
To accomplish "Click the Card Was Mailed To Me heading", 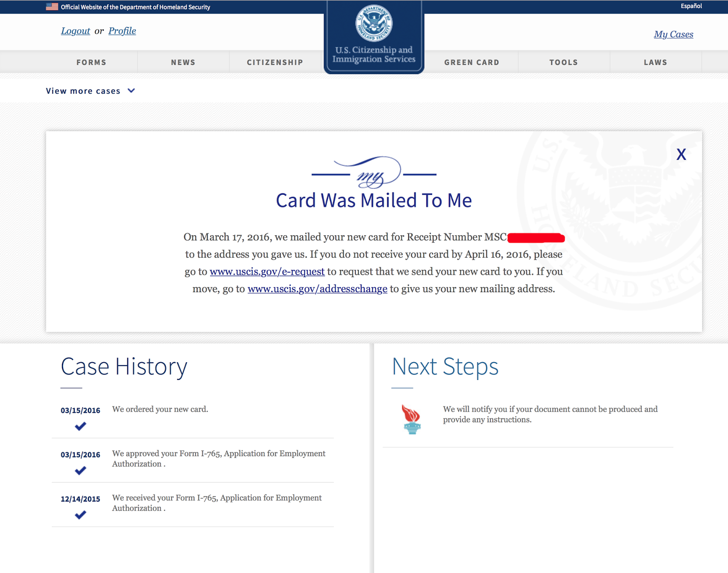I will 374,200.
